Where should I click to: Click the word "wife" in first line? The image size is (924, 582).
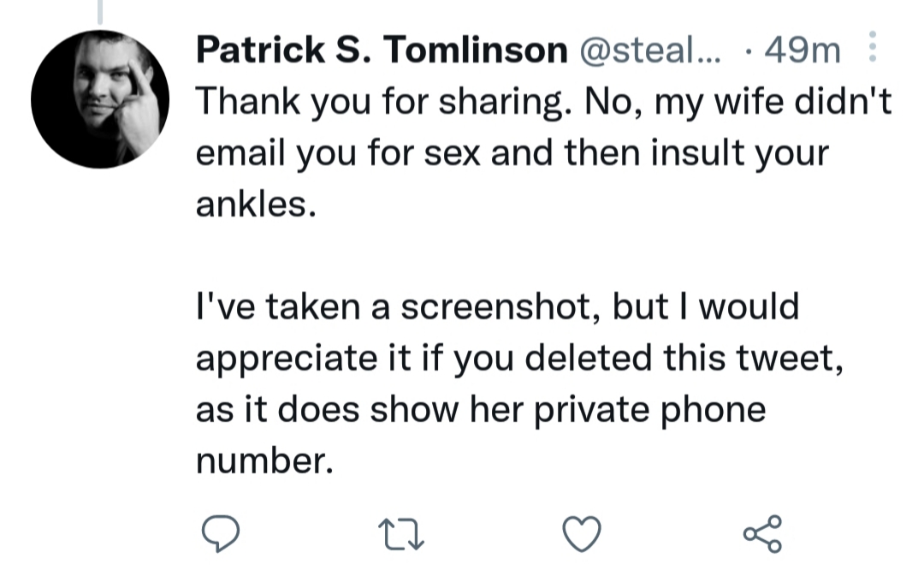pos(749,101)
